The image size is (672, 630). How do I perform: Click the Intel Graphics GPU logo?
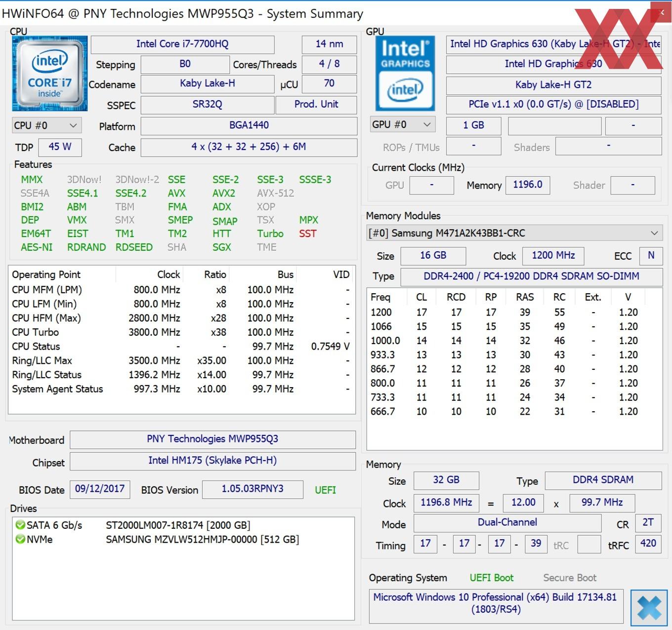click(405, 73)
